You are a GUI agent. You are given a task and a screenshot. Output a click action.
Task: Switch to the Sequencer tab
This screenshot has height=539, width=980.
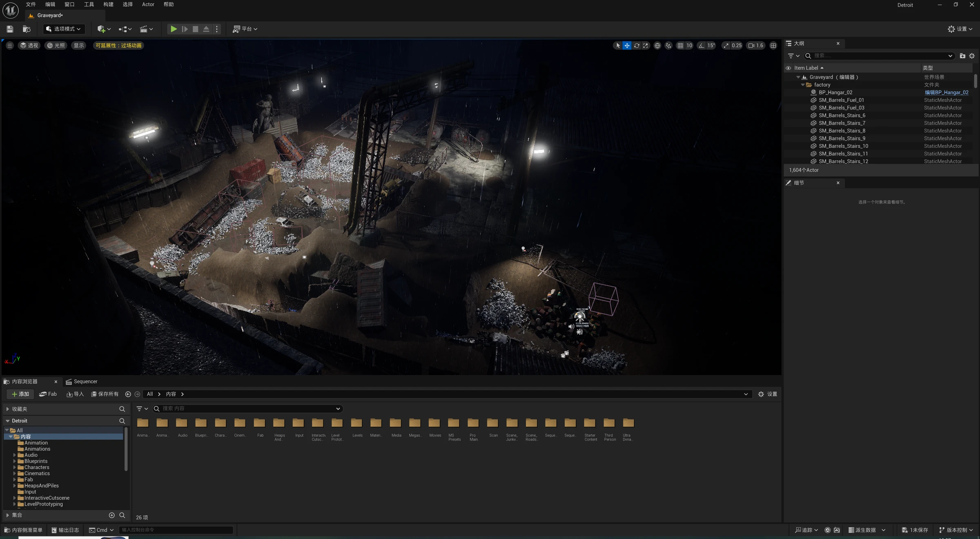coord(82,381)
